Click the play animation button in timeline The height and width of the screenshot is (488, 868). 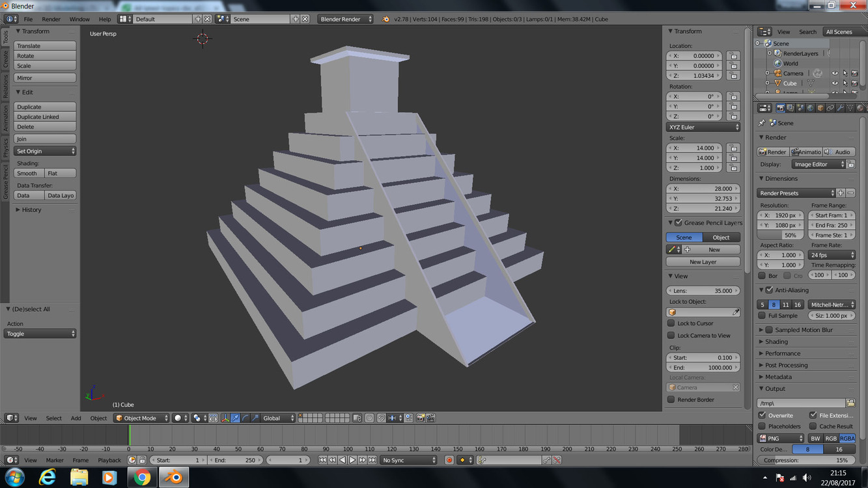click(x=352, y=460)
